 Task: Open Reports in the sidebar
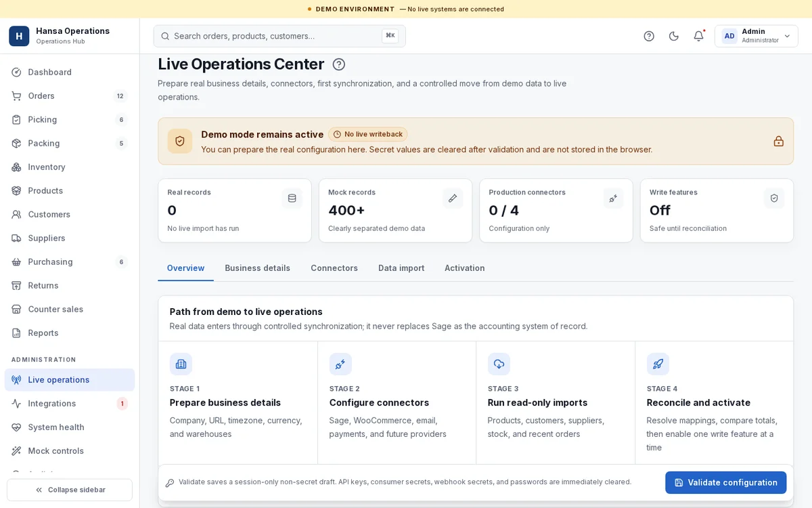click(70, 333)
